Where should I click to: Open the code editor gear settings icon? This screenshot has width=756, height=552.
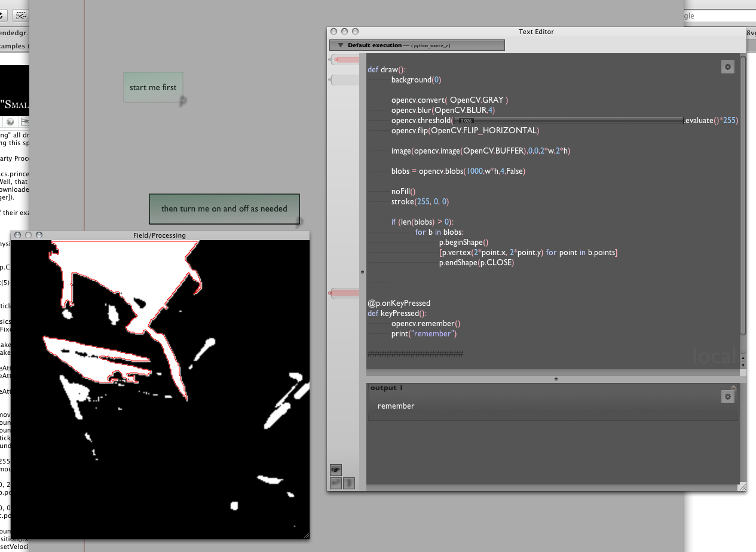(x=727, y=67)
